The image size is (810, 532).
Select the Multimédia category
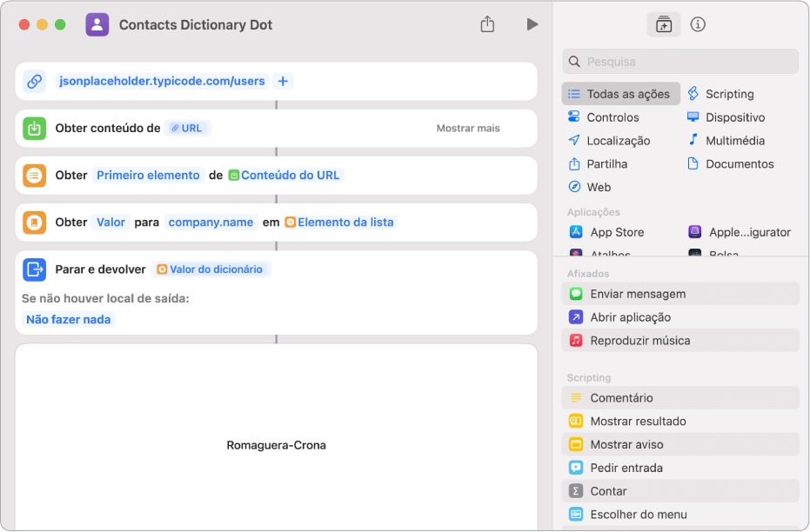click(x=726, y=140)
